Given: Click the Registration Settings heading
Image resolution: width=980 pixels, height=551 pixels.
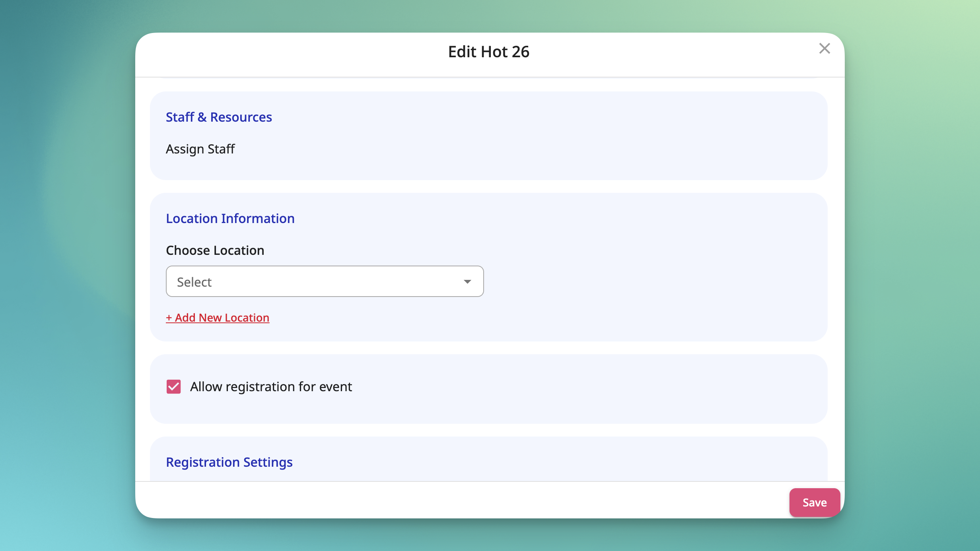Looking at the screenshot, I should [229, 462].
